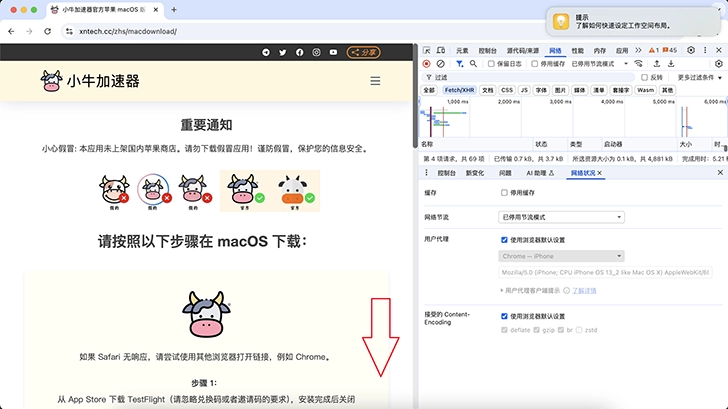The height and width of the screenshot is (409, 728).
Task: Expand 用户代理客户端提示 section
Action: click(530, 291)
